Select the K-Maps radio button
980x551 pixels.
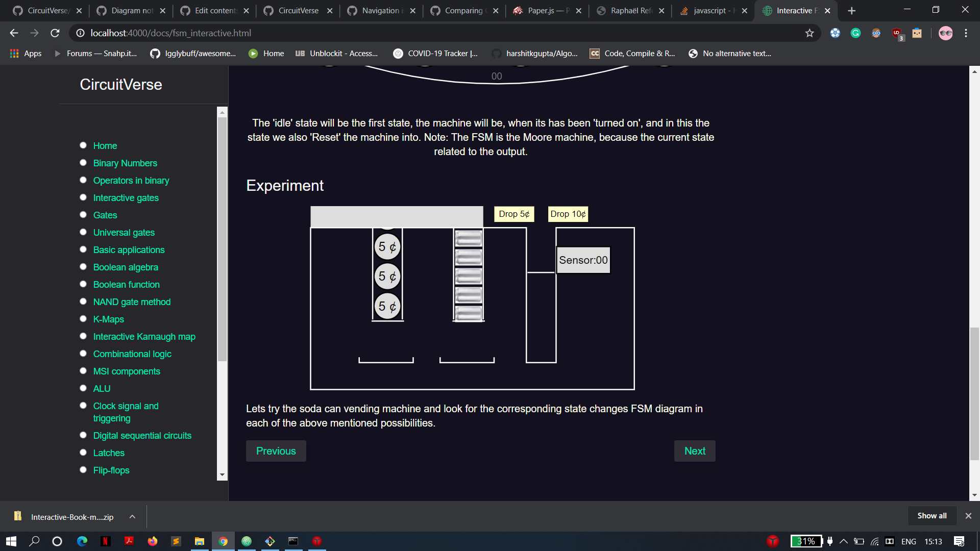click(83, 318)
